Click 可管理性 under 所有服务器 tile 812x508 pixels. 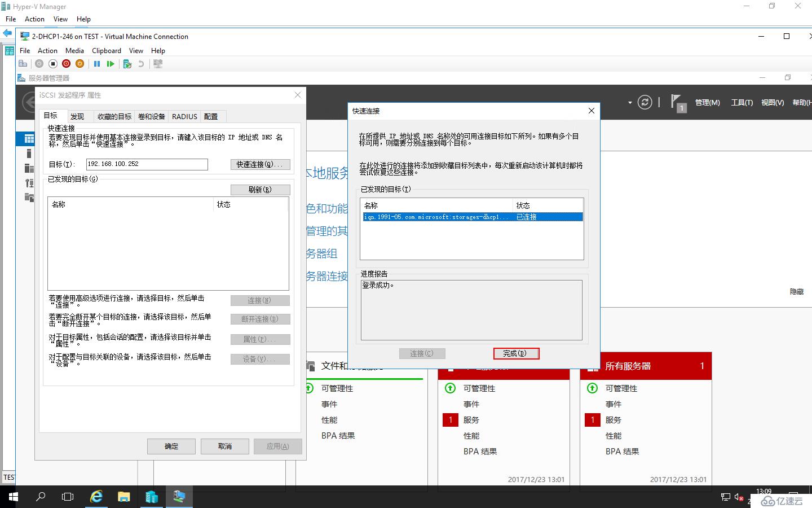621,388
